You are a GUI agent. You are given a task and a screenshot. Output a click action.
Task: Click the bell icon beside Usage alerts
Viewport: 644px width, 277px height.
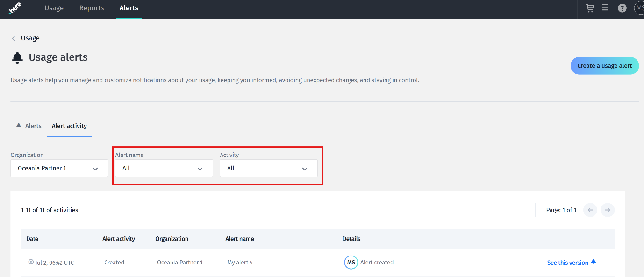pyautogui.click(x=18, y=58)
